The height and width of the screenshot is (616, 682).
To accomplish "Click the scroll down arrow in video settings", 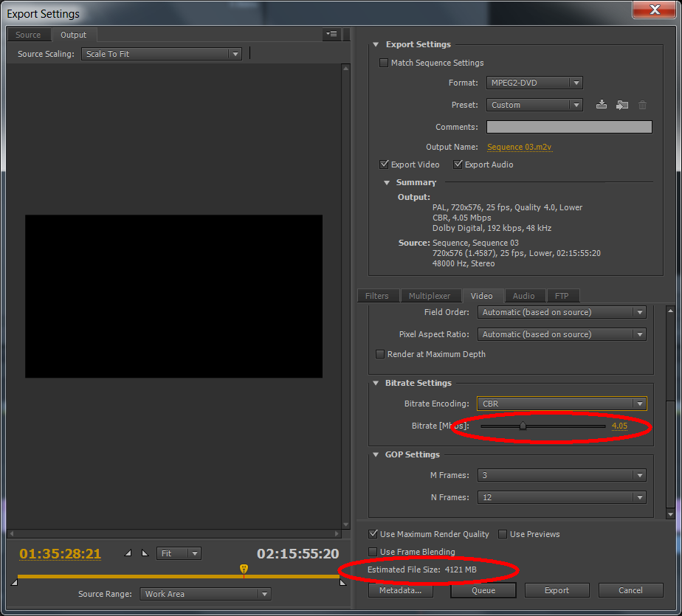I will click(x=670, y=514).
